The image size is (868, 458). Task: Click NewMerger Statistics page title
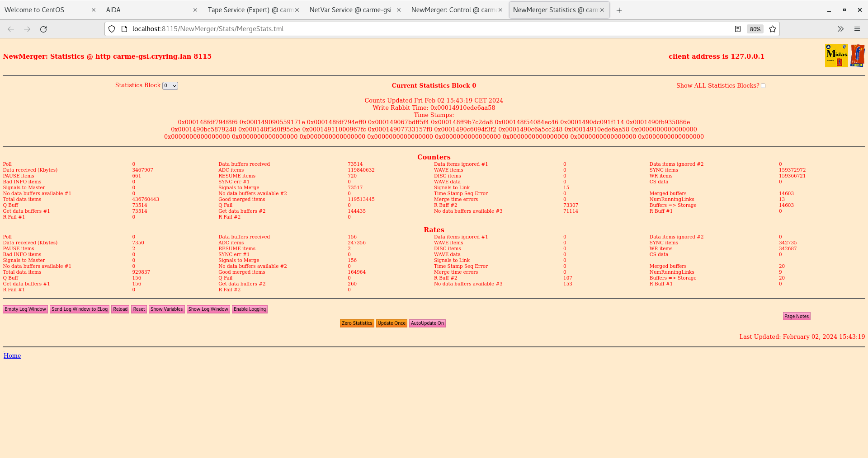107,56
